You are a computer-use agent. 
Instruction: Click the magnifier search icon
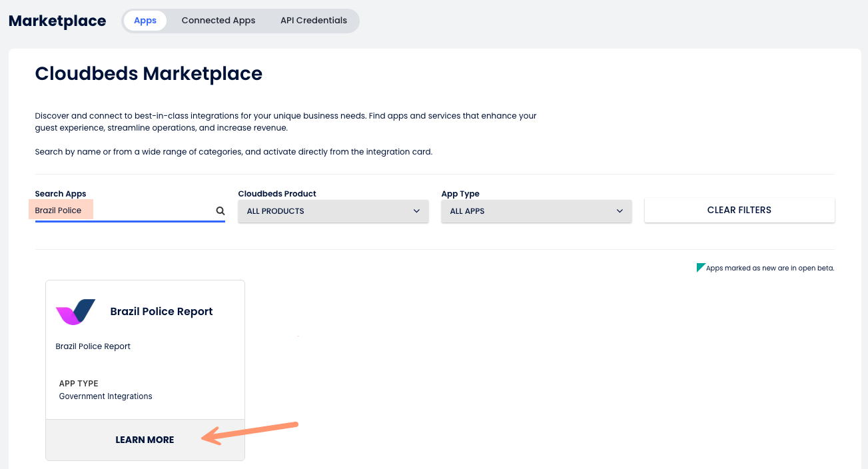(220, 211)
